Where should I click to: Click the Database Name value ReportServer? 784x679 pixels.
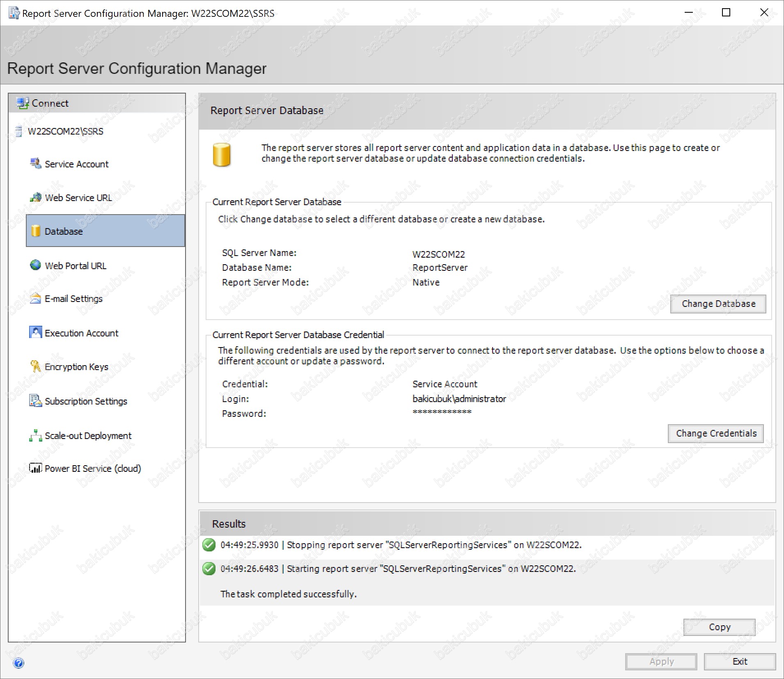coord(440,268)
